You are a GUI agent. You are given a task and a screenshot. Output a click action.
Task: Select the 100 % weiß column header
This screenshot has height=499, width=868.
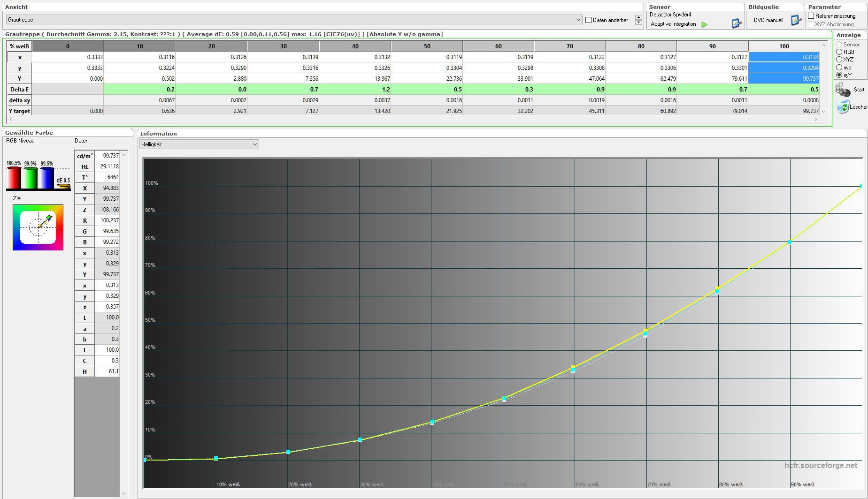(784, 46)
